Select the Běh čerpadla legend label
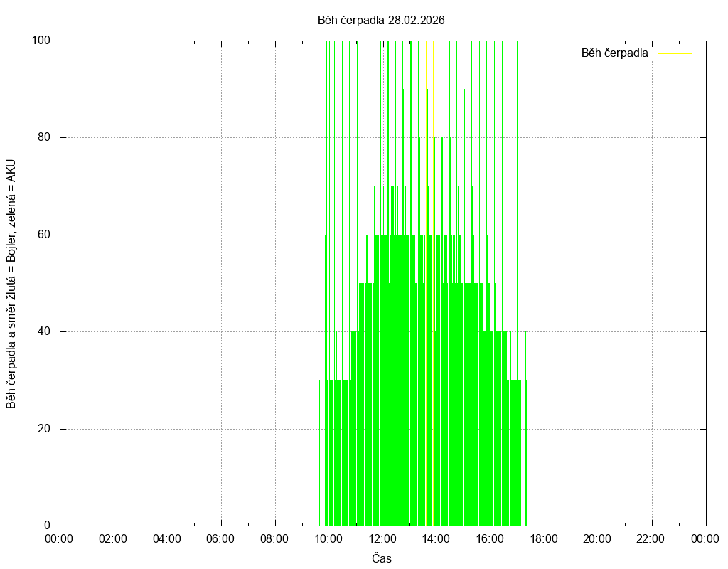The image size is (728, 569). click(x=614, y=53)
